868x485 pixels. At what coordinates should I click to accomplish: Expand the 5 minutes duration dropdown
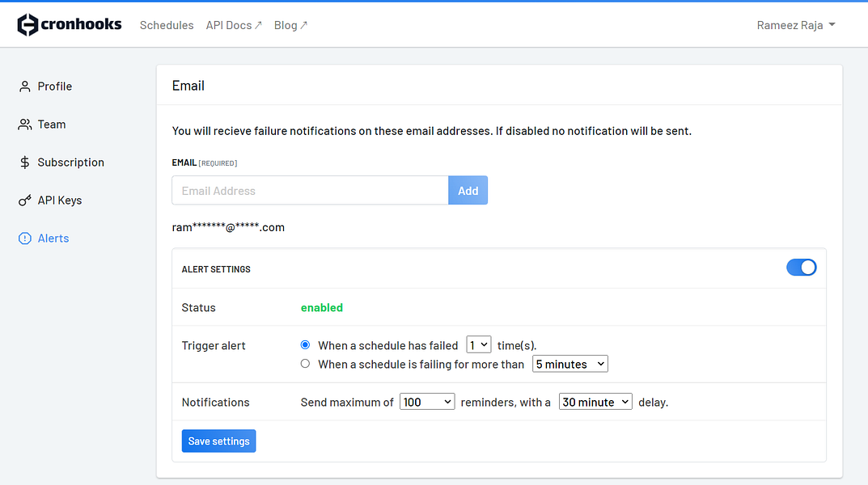coord(569,364)
